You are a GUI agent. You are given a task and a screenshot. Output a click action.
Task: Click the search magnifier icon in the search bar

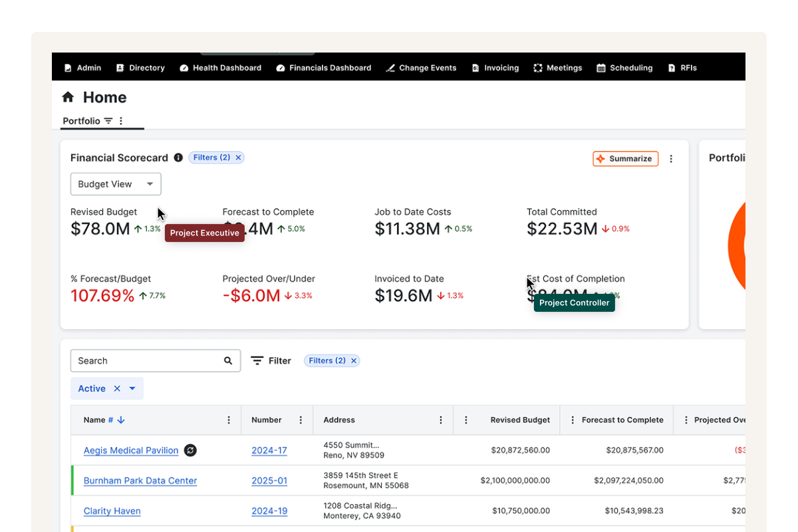coord(228,360)
